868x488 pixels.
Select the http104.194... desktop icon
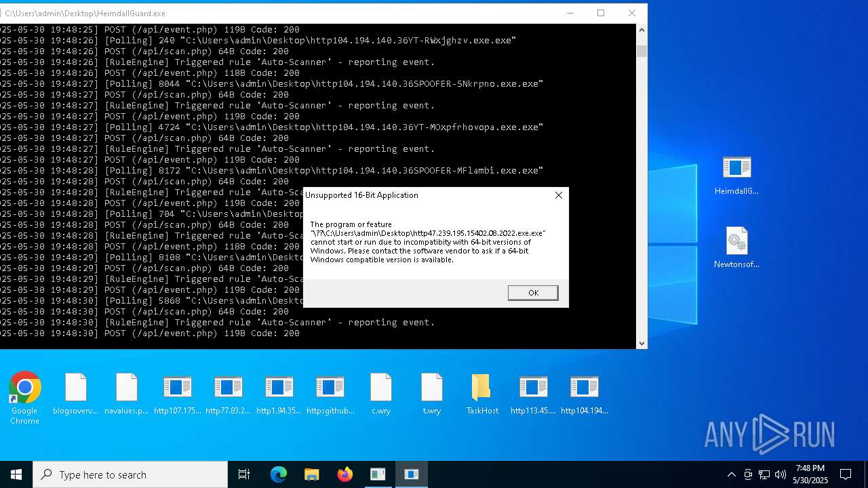tap(585, 394)
